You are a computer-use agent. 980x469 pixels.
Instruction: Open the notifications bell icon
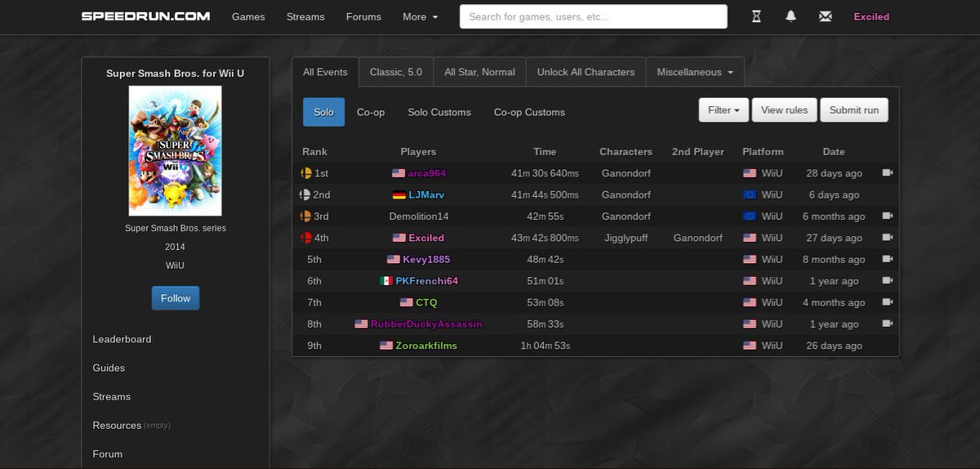coord(791,16)
